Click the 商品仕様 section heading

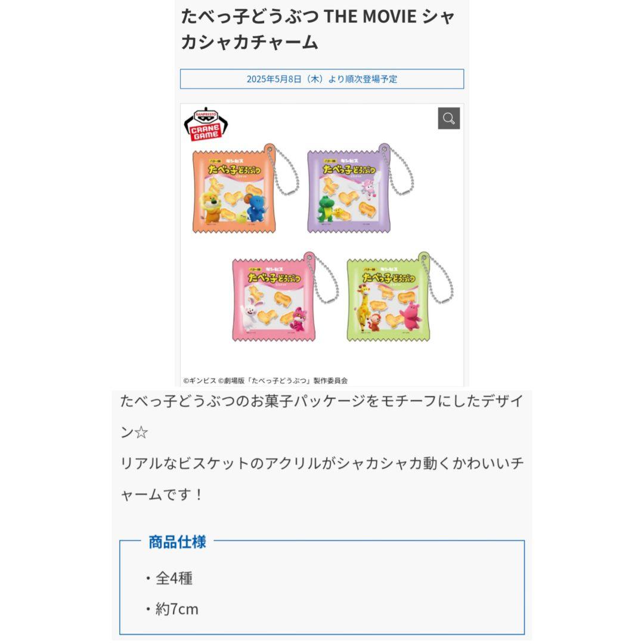(177, 541)
